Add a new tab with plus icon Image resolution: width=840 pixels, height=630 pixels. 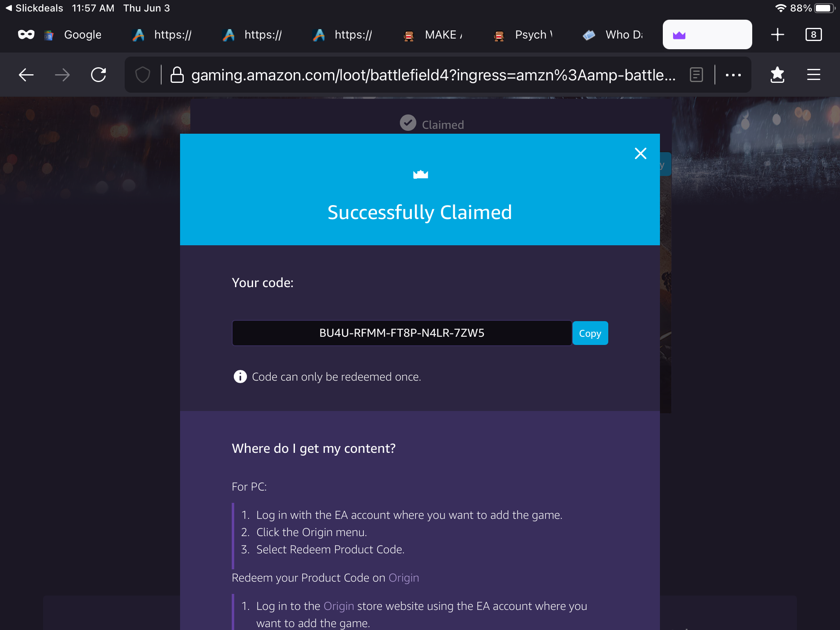(777, 34)
